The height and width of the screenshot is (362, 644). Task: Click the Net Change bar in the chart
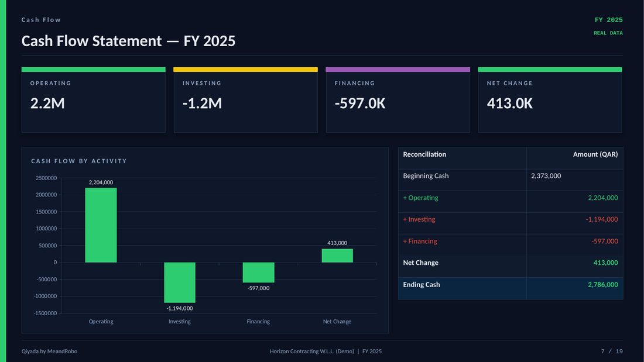(337, 256)
